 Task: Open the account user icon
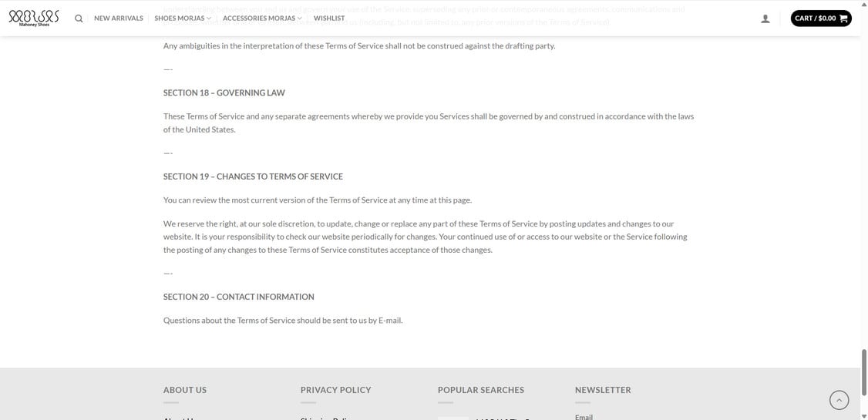(765, 18)
